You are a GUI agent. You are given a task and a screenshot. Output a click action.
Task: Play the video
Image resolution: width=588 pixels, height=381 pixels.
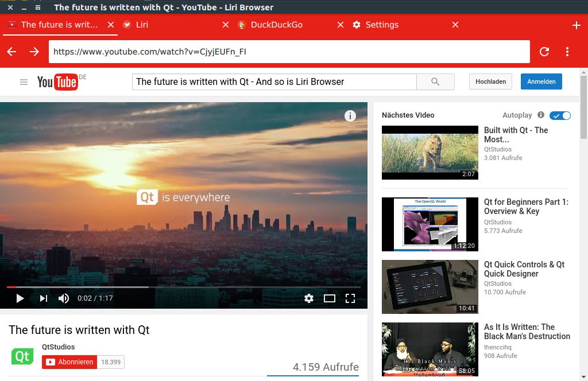point(20,298)
